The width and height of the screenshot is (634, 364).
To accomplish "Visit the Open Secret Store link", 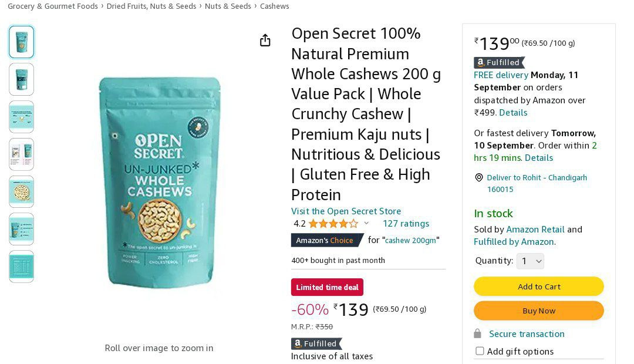I will click(x=346, y=211).
